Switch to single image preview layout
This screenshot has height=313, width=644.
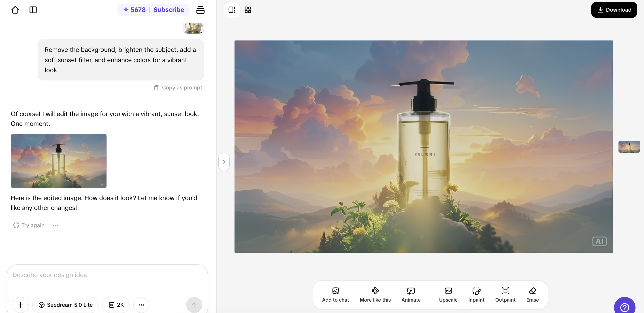tap(232, 10)
